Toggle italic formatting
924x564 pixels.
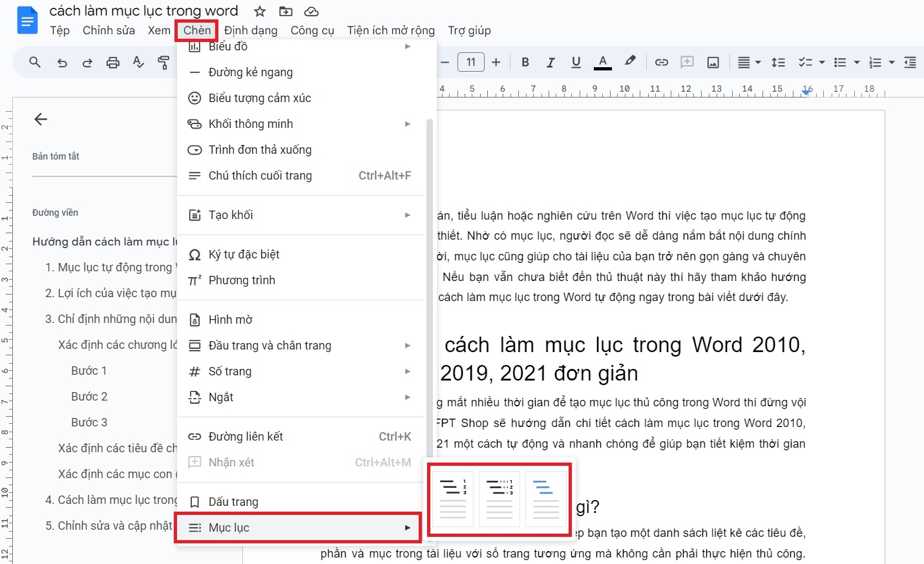coord(551,62)
